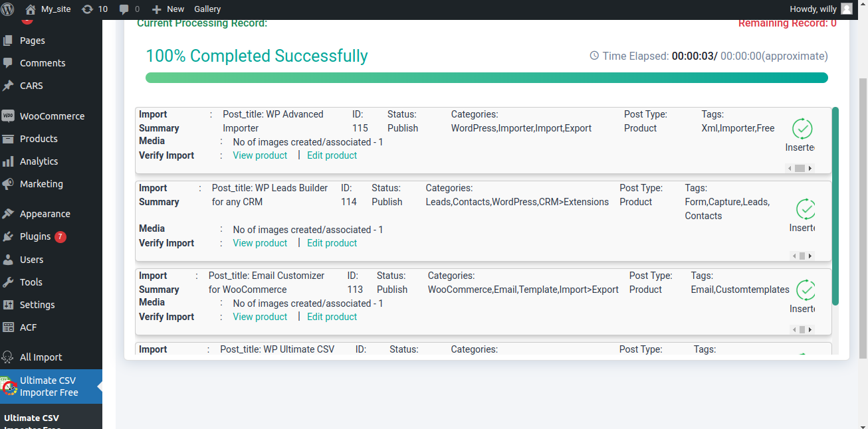Click horizontal scrollbar in WP Advanced Importer record
The width and height of the screenshot is (868, 429).
(800, 169)
